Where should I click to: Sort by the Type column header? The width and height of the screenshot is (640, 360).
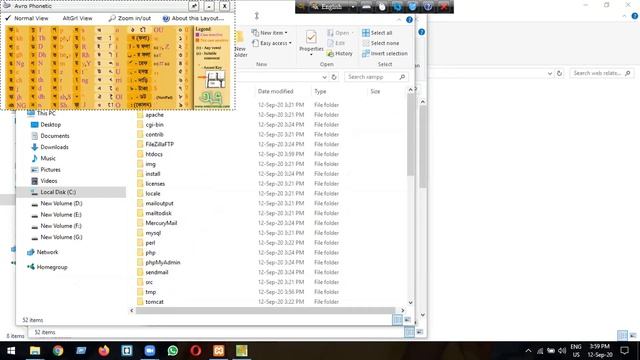coord(320,91)
